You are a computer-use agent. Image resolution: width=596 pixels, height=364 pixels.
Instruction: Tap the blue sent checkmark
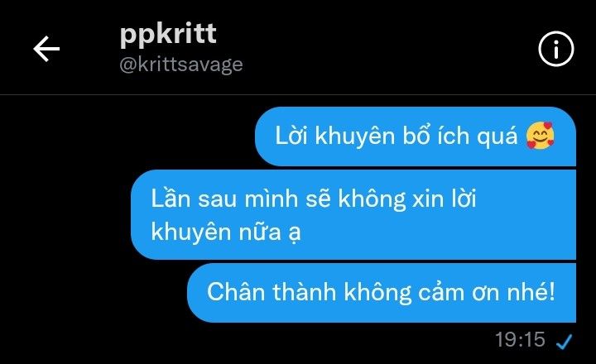click(564, 341)
